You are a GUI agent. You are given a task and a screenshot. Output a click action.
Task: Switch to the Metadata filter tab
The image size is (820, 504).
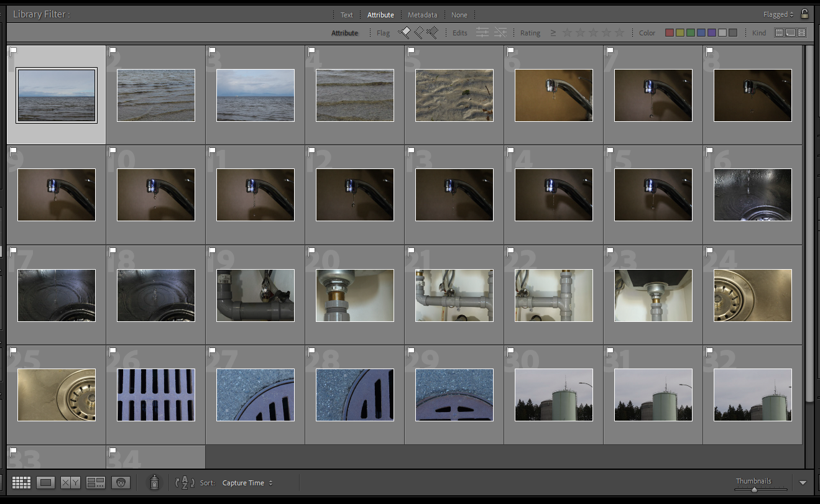pos(422,15)
